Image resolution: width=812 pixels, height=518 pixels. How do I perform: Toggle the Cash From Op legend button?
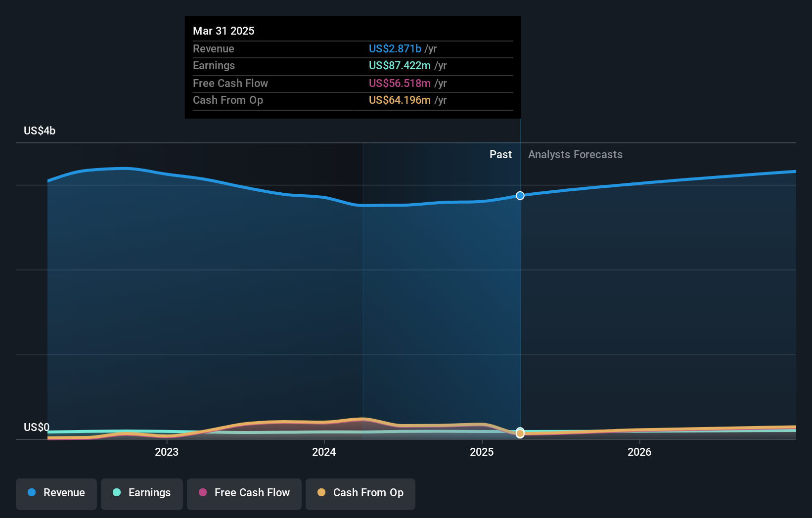tap(361, 494)
